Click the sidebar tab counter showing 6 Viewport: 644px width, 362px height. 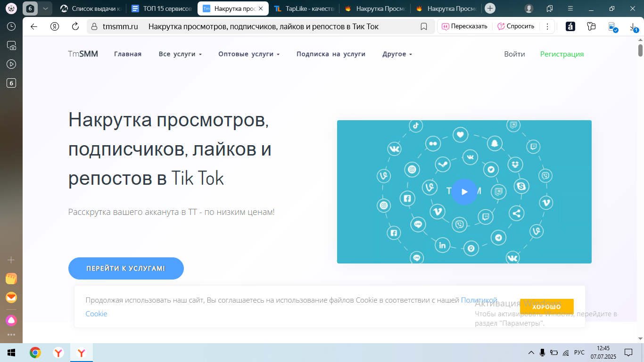tap(11, 83)
